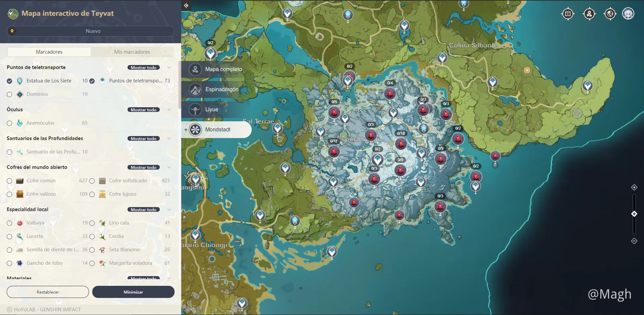Enable the Anemóculus marker checkbox

(9, 123)
